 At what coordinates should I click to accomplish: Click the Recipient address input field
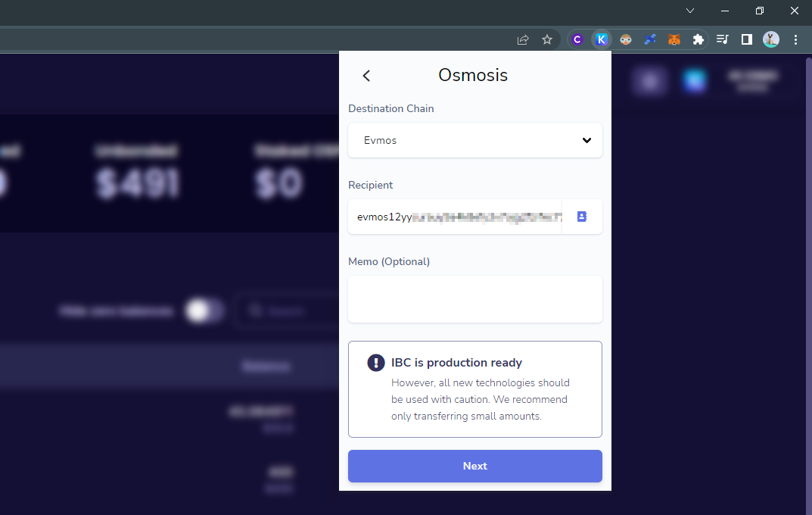[x=455, y=217]
